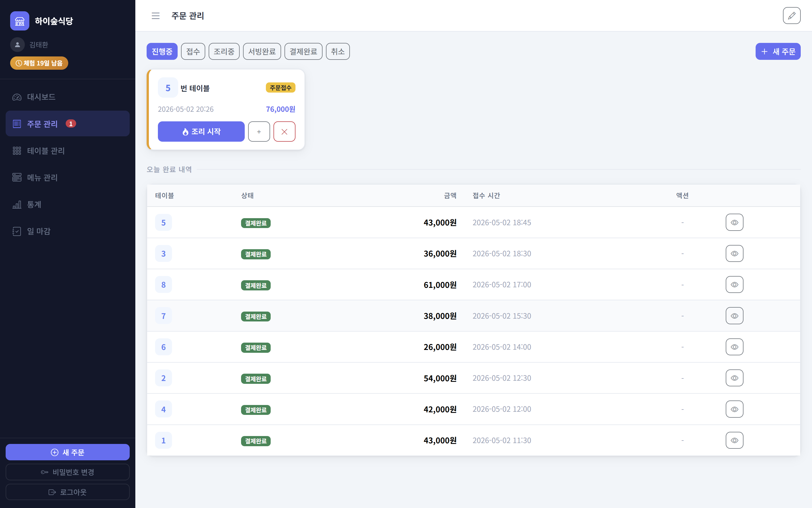Select the 취소 filter tab

tap(338, 51)
